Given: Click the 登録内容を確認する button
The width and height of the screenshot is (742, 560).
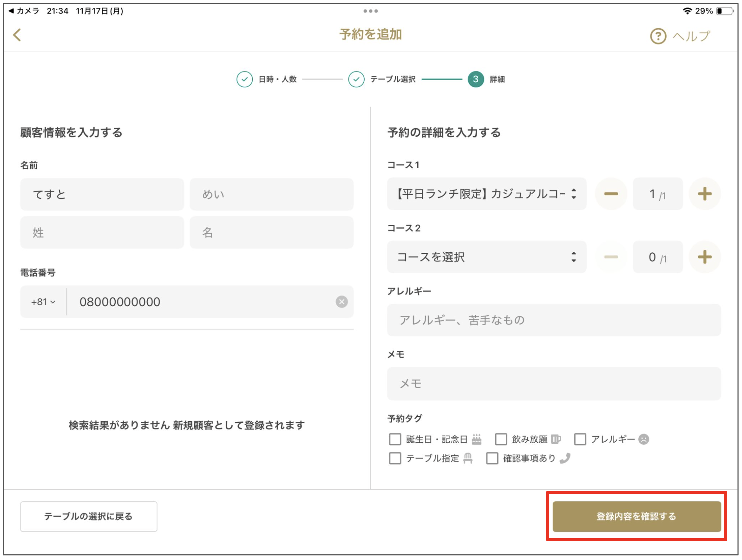Looking at the screenshot, I should pos(636,517).
